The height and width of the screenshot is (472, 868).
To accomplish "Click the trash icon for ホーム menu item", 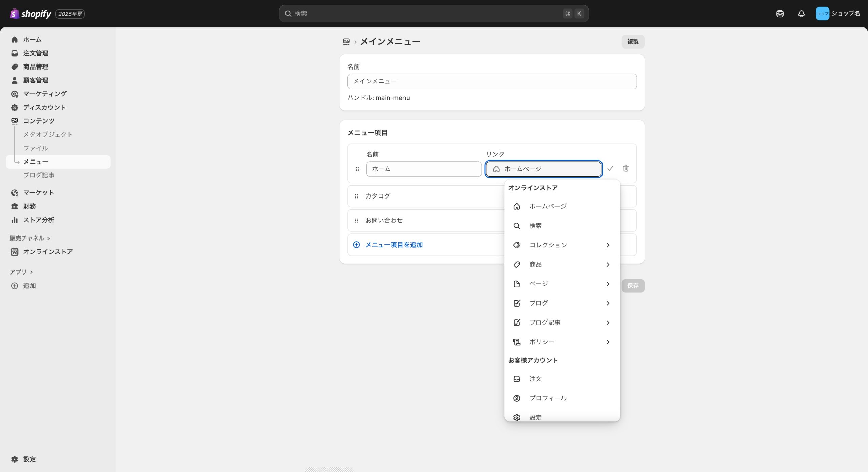I will pos(626,168).
